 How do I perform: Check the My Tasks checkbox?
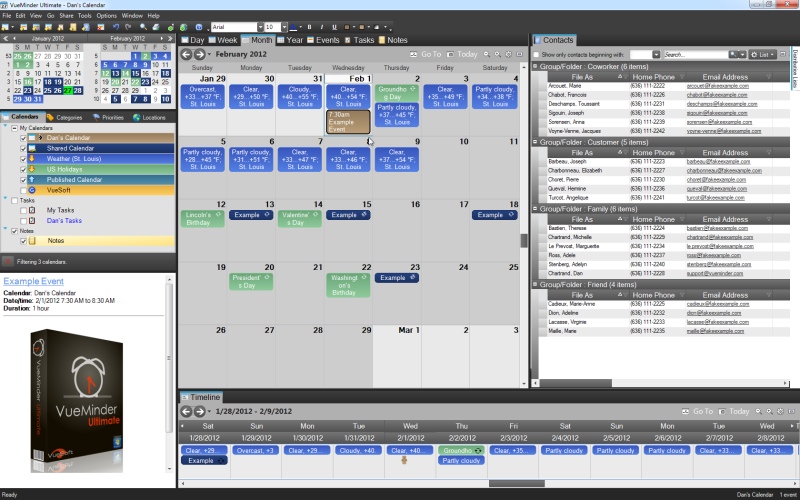[23, 210]
